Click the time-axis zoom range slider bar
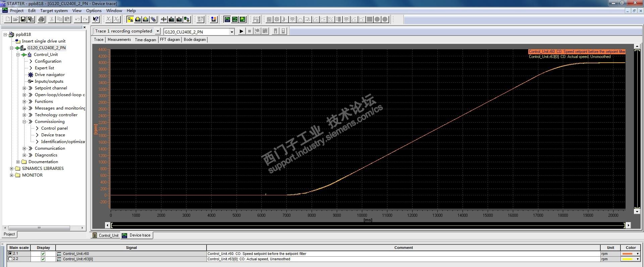The height and width of the screenshot is (267, 644). tap(368, 225)
